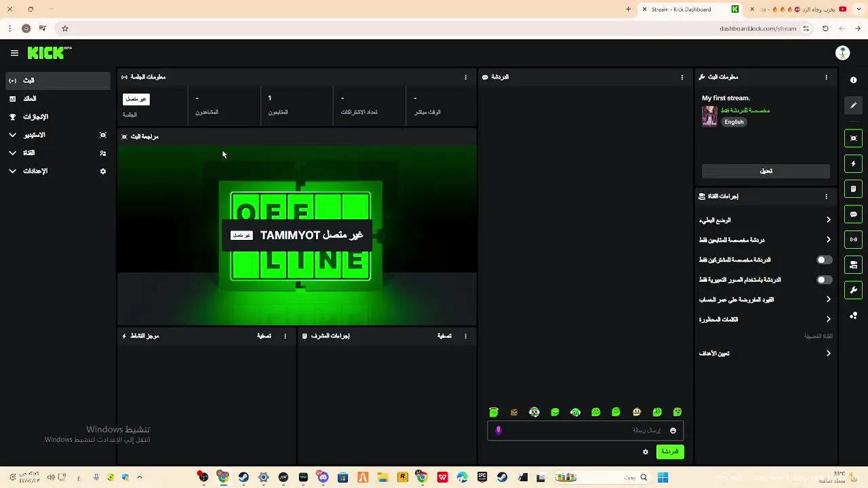Select الإنجازات in the left navigation
The image size is (868, 488).
pos(58,117)
